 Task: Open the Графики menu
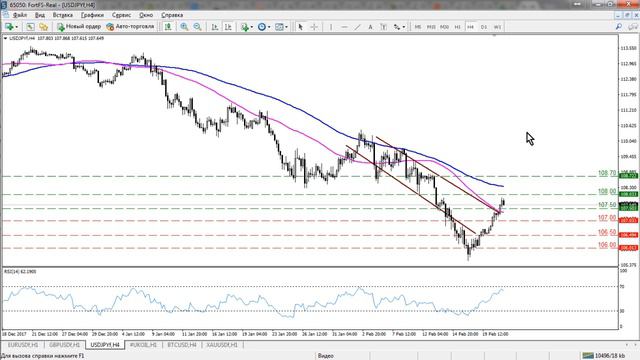click(92, 15)
